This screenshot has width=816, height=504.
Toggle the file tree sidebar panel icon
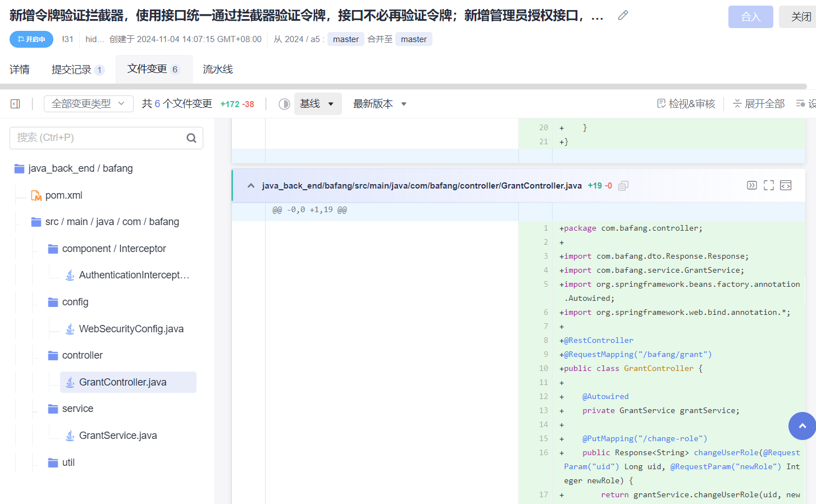[15, 104]
